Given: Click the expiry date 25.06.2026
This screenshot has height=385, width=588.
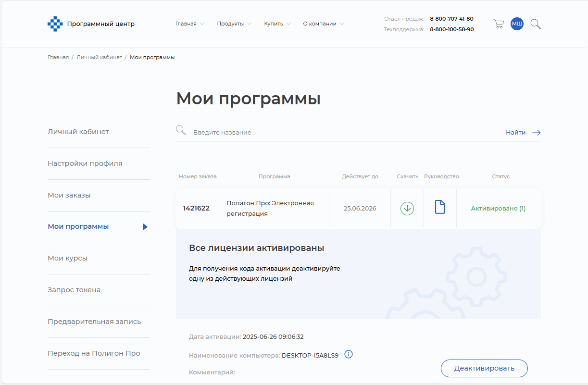Looking at the screenshot, I should pos(360,209).
